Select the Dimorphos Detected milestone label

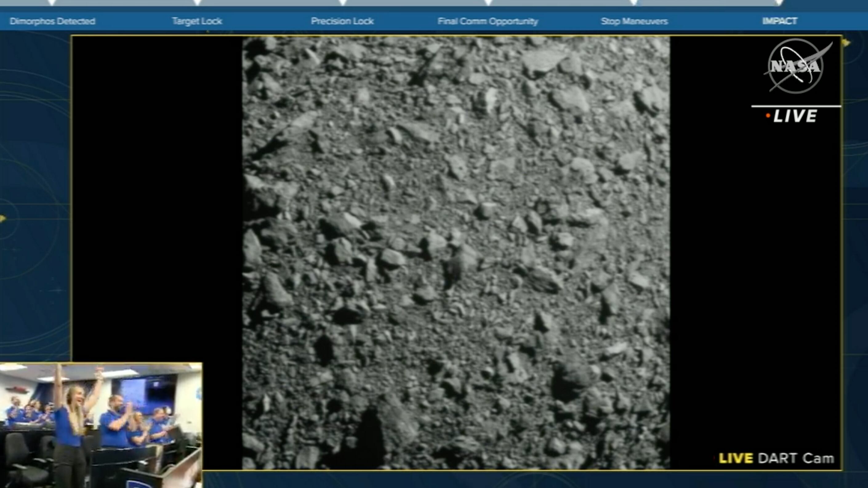pos(53,21)
